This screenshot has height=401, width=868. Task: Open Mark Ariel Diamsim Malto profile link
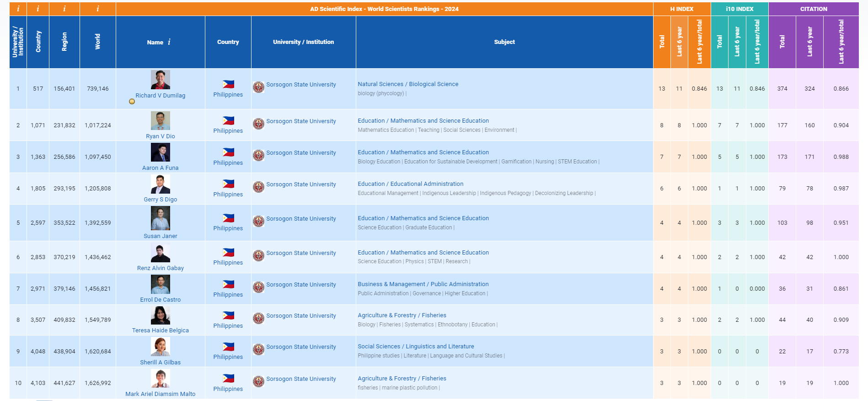click(x=160, y=394)
